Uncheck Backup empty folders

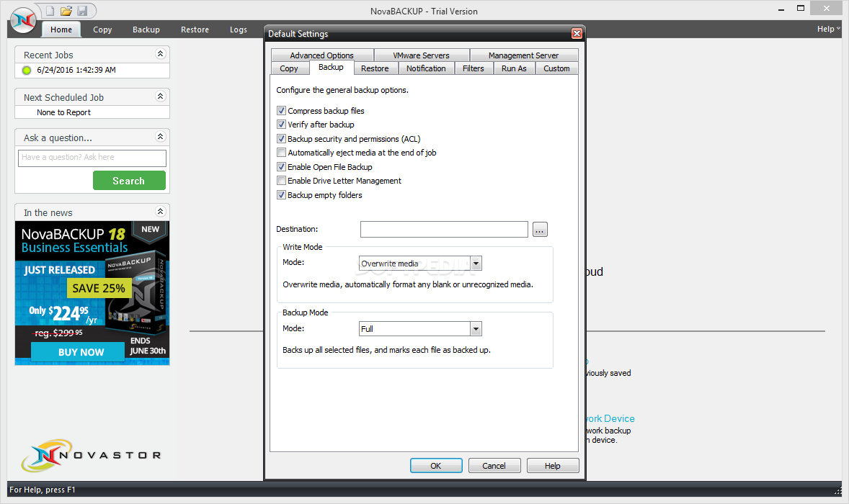point(281,195)
